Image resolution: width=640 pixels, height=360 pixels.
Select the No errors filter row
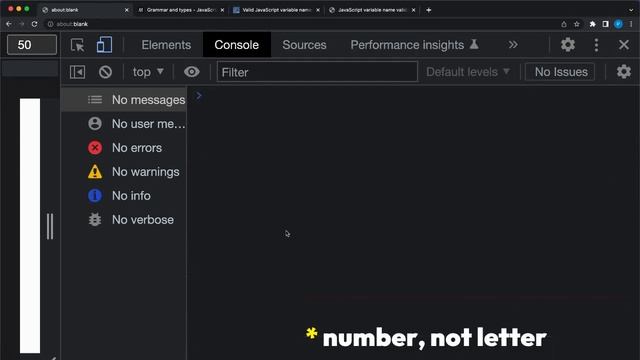pyautogui.click(x=124, y=148)
